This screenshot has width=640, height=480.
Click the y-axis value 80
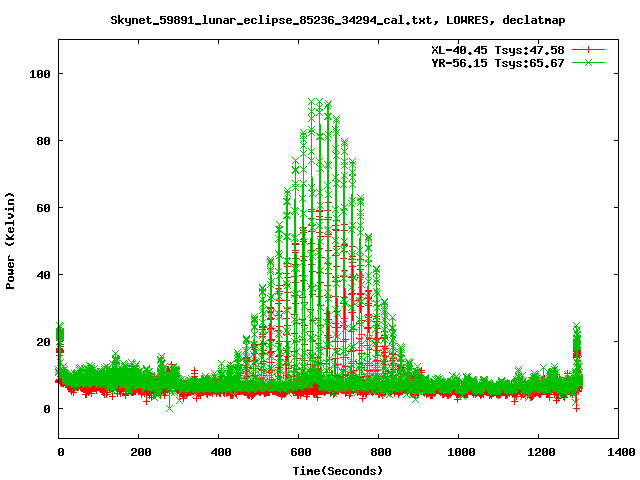coord(43,141)
